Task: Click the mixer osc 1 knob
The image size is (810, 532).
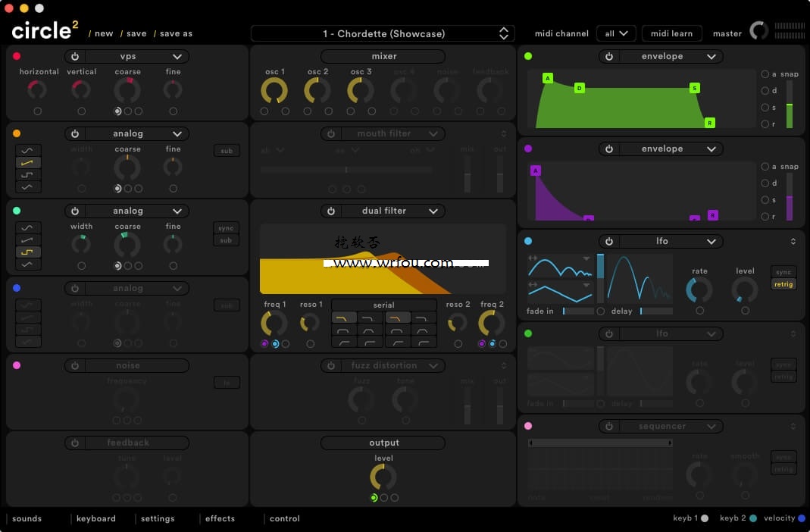Action: click(x=274, y=91)
